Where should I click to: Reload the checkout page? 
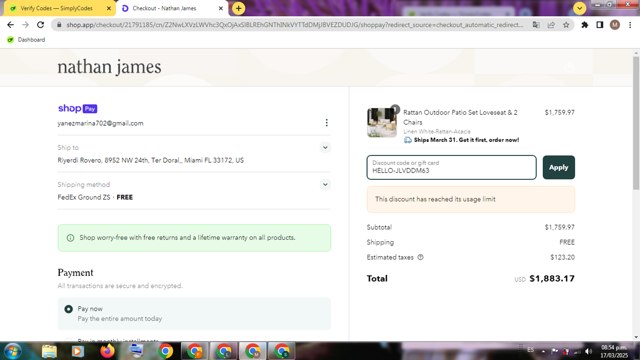coord(40,25)
